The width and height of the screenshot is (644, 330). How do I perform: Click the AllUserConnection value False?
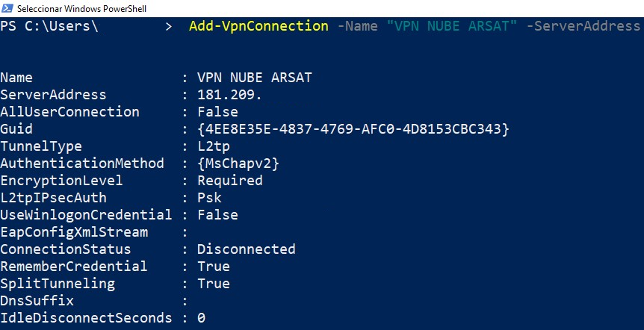pos(217,112)
